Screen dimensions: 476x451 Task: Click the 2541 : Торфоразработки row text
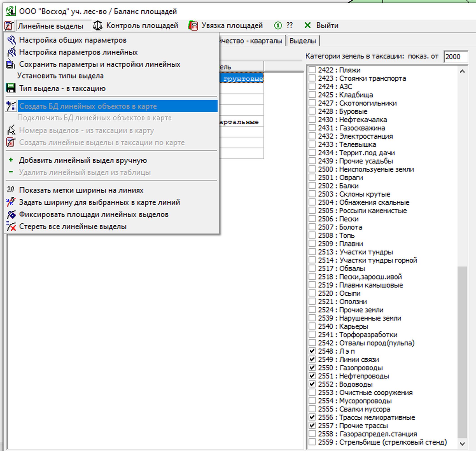click(x=358, y=335)
